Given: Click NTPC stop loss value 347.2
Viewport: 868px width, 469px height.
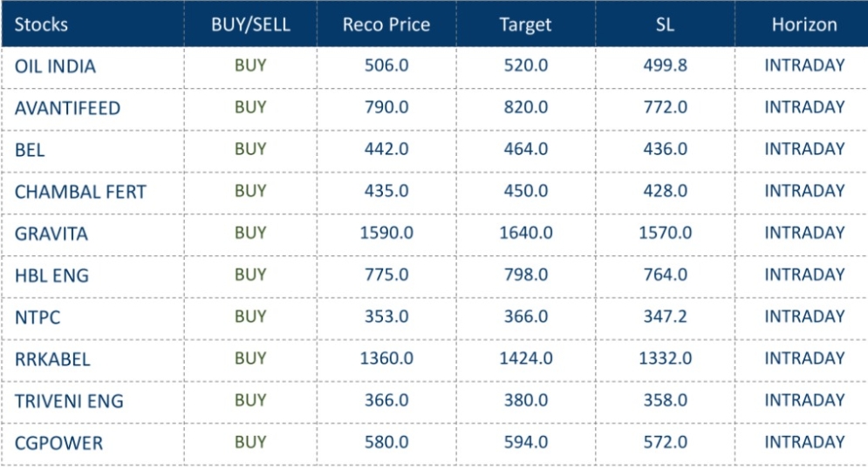Looking at the screenshot, I should [665, 316].
